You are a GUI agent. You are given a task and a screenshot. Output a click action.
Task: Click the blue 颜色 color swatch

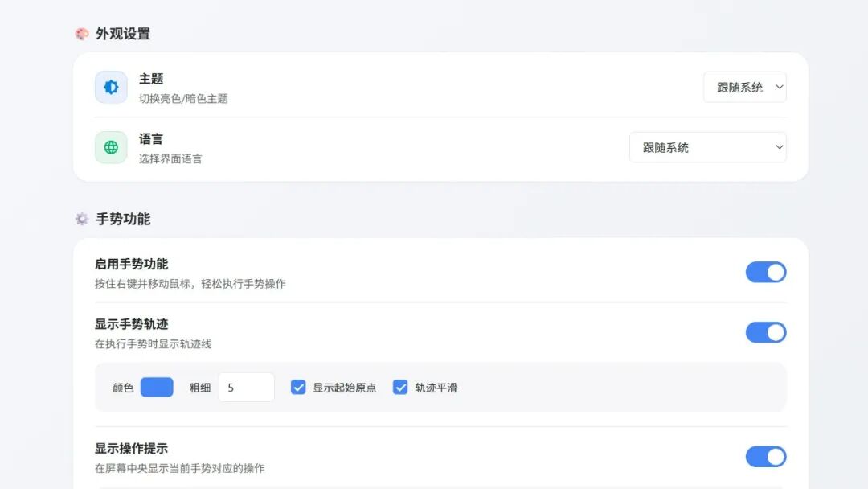[156, 387]
